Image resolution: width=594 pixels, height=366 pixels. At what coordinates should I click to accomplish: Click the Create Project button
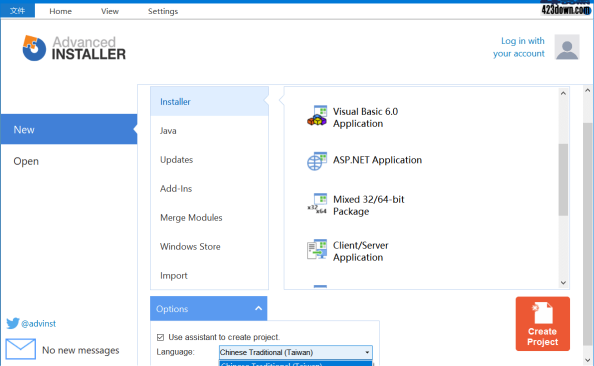(x=542, y=324)
